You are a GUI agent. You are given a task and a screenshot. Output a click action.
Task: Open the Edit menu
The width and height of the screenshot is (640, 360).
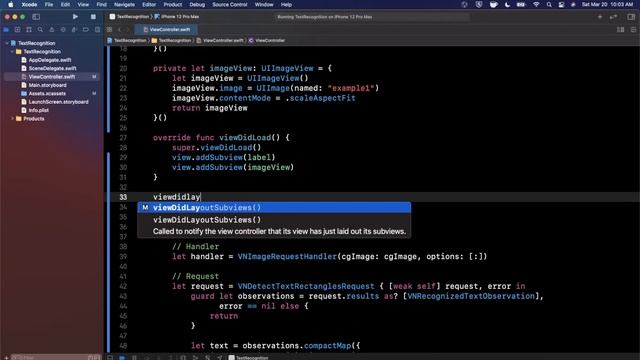click(x=65, y=4)
